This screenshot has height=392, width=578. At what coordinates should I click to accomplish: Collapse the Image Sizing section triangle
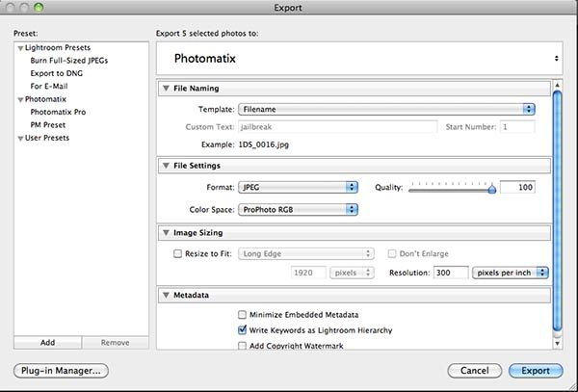[x=167, y=233]
